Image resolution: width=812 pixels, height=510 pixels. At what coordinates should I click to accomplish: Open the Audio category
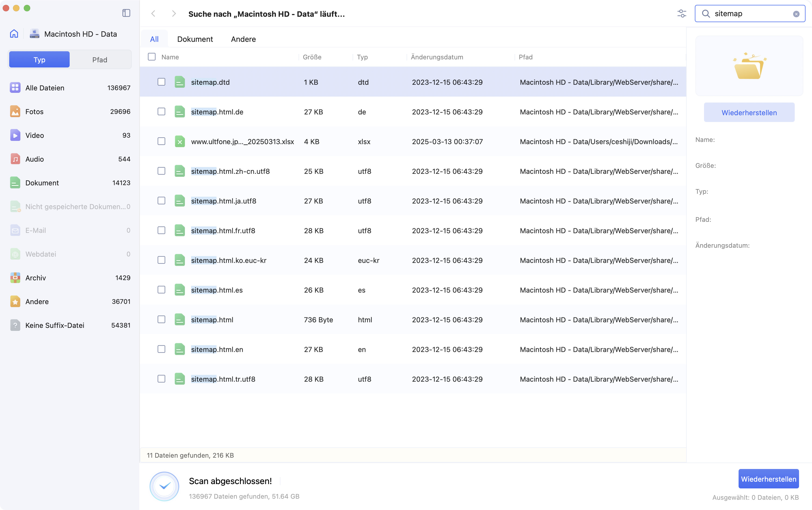34,159
